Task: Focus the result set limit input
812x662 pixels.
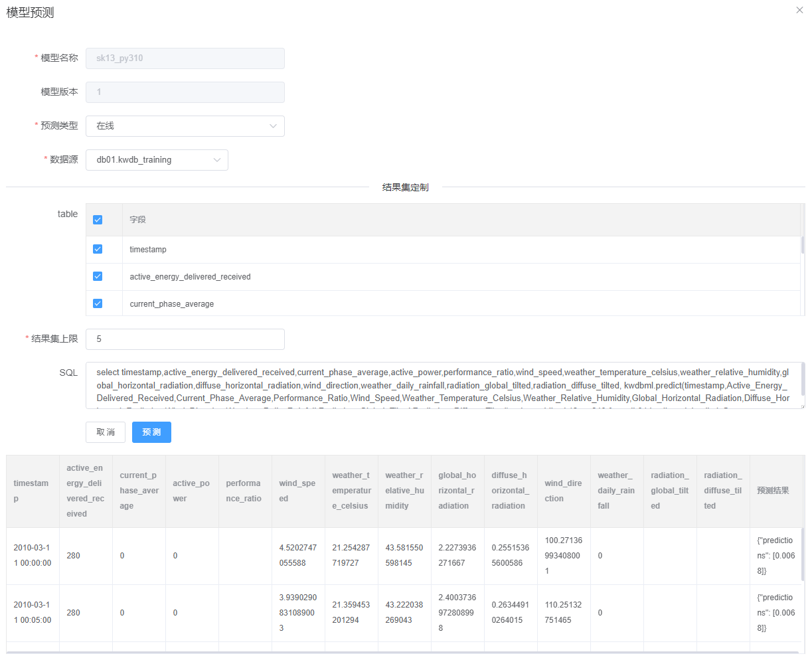Action: [185, 339]
